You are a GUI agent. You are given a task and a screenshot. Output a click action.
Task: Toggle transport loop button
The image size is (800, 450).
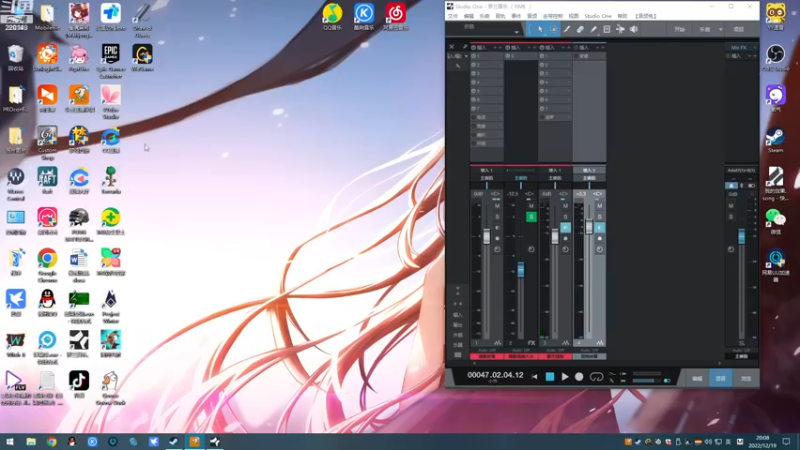[596, 377]
